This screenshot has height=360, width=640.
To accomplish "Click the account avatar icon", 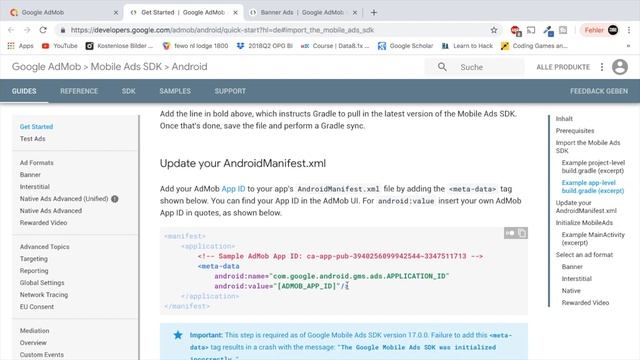I will click(620, 67).
